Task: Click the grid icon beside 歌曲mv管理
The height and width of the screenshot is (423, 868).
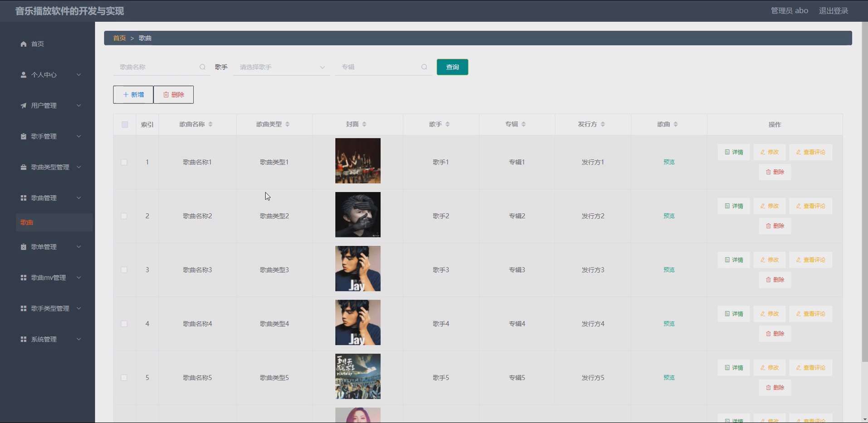Action: (x=24, y=278)
